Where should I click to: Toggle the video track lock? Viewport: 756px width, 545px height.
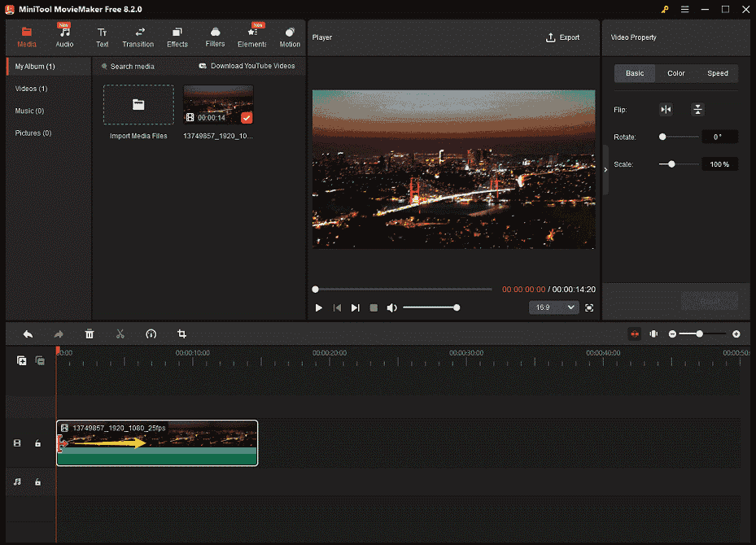tap(37, 443)
